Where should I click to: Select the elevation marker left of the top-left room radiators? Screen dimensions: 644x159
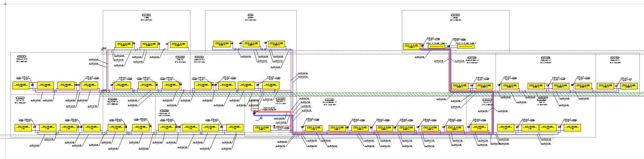click(104, 48)
